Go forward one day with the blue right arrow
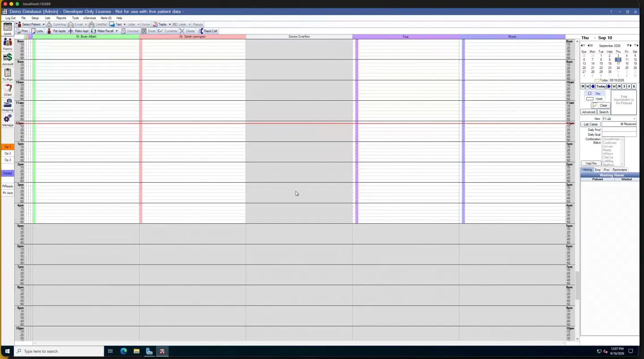This screenshot has height=359, width=644. point(609,86)
